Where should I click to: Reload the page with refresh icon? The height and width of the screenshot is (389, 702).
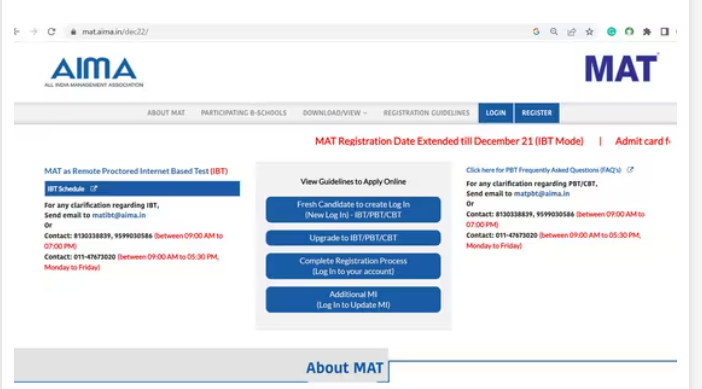51,31
